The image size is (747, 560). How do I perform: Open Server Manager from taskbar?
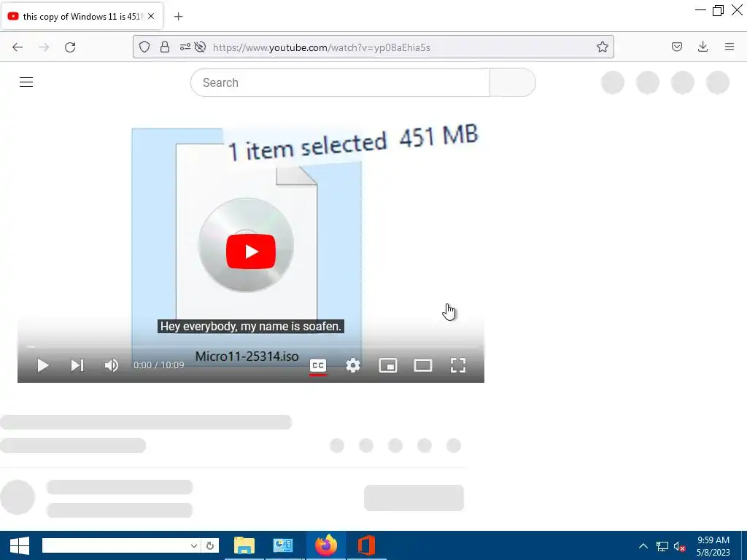[x=283, y=545]
